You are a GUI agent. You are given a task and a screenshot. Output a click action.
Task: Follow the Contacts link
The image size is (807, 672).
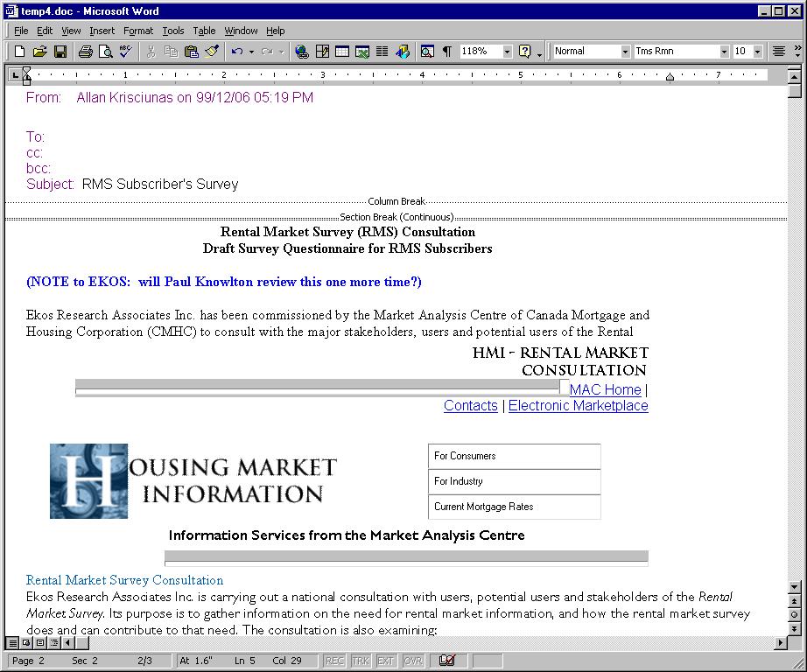[470, 405]
